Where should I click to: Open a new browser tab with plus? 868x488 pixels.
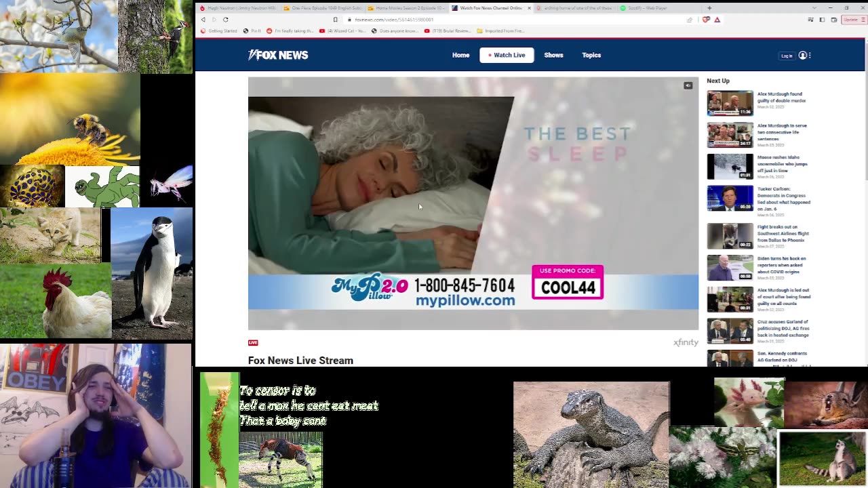click(709, 8)
